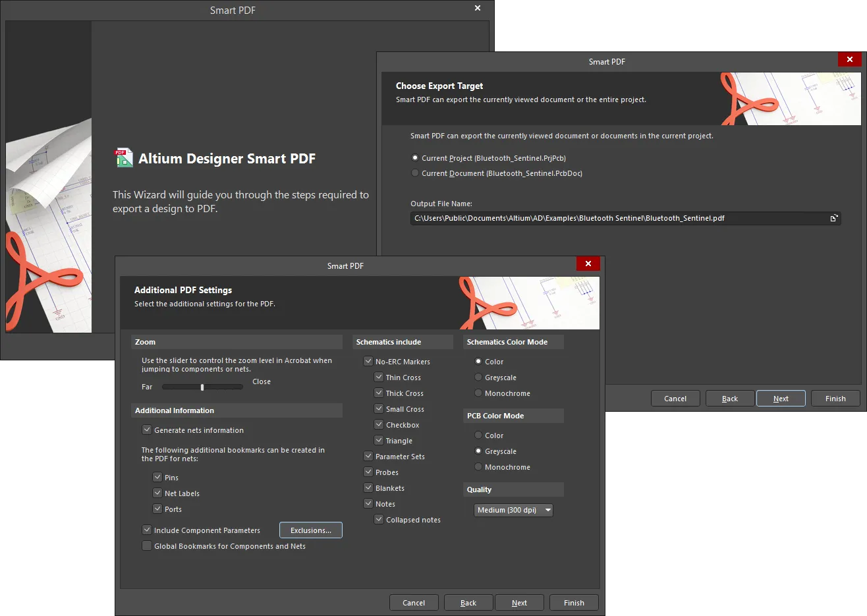This screenshot has height=616, width=867.
Task: Click the Zoom Far-Close slider handle
Action: click(202, 387)
